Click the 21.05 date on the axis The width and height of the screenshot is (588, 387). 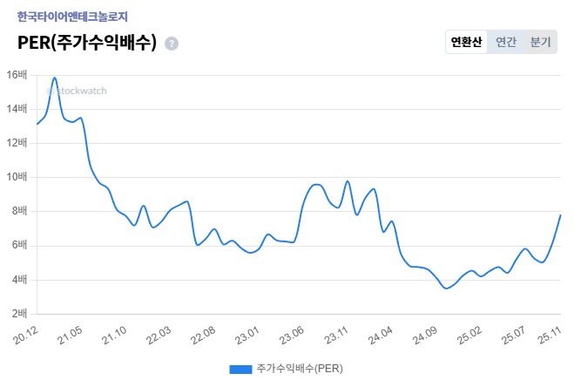pos(71,335)
